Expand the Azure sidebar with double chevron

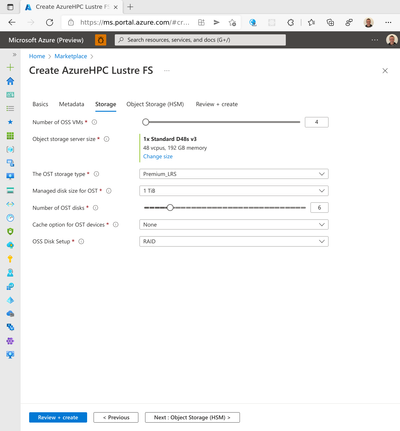14,54
